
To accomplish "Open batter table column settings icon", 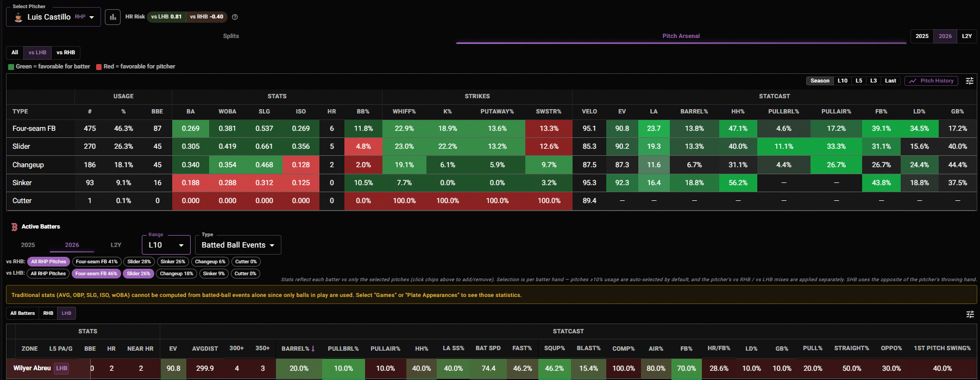I will click(970, 314).
